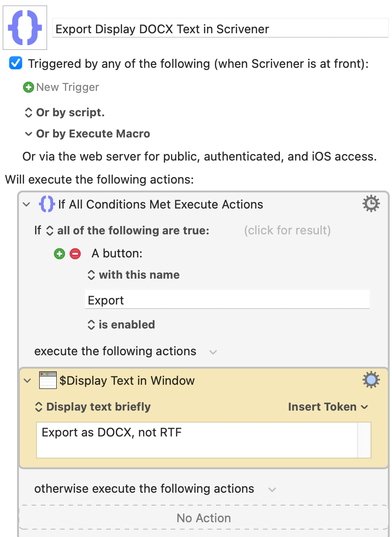Screen dimensions: 392x537
Task: Edit the macro name field
Action: (x=220, y=29)
